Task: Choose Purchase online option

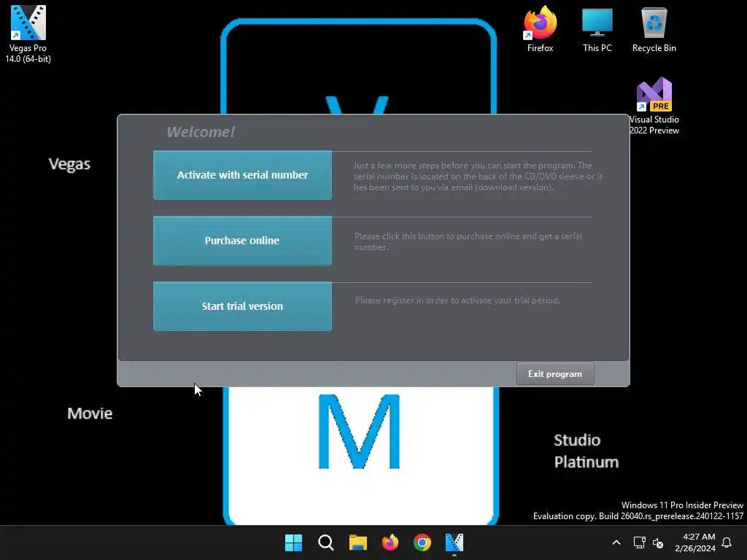Action: point(242,241)
